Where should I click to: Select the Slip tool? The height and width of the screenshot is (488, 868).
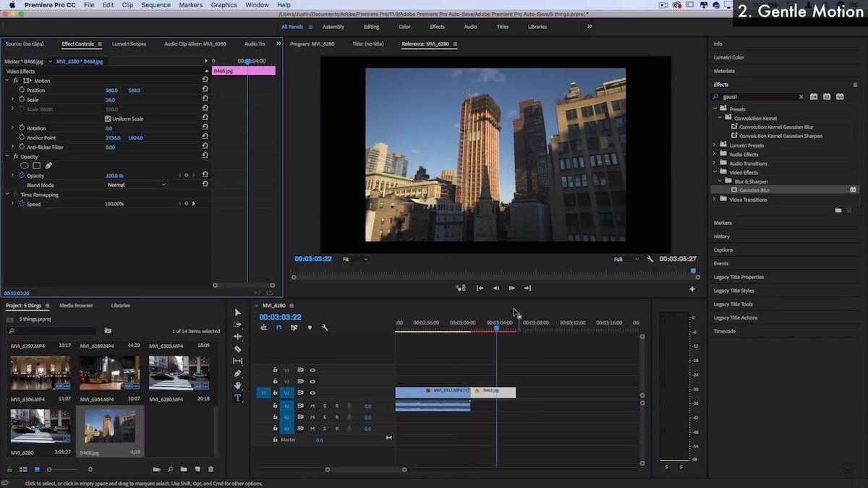[237, 361]
